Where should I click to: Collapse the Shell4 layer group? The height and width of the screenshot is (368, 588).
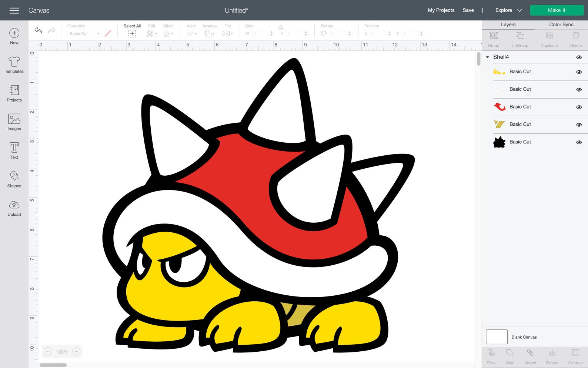(x=488, y=57)
